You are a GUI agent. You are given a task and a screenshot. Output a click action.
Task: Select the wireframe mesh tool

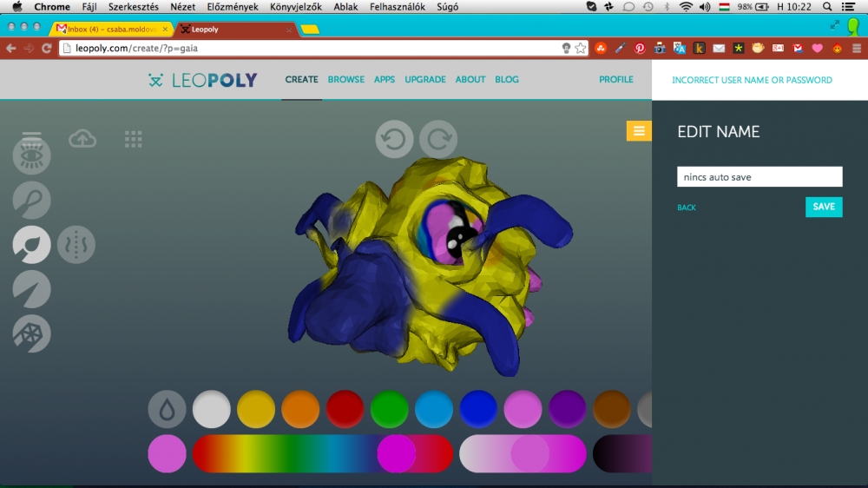pos(32,333)
